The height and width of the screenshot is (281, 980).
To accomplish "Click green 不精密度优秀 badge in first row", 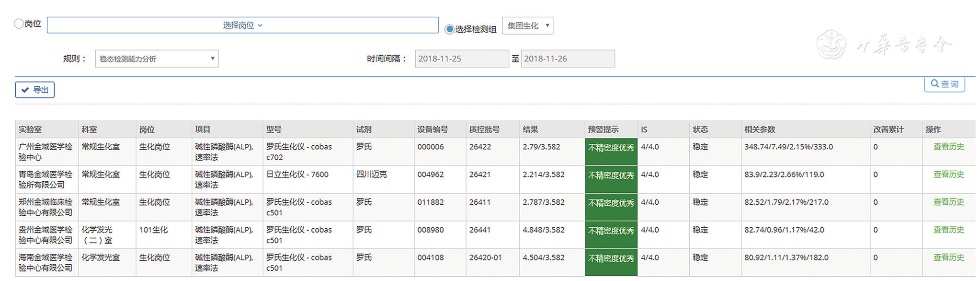I will [x=611, y=148].
